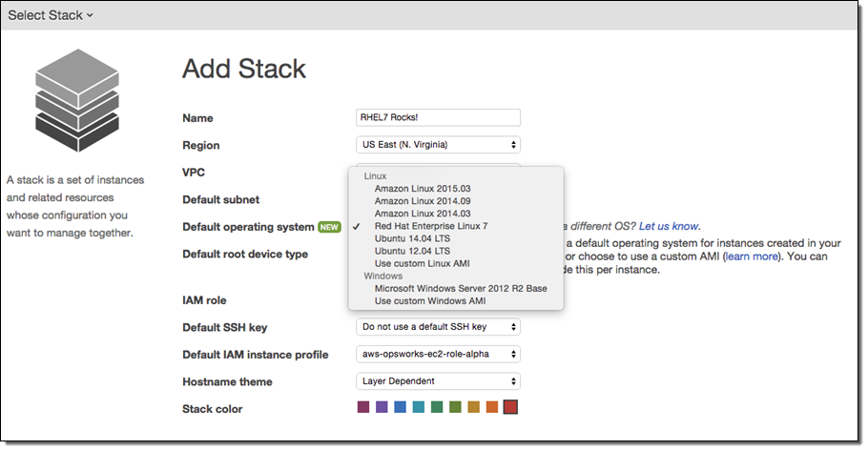The image size is (868, 451).
Task: Choose Use custom Windows AMI option
Action: pos(430,301)
